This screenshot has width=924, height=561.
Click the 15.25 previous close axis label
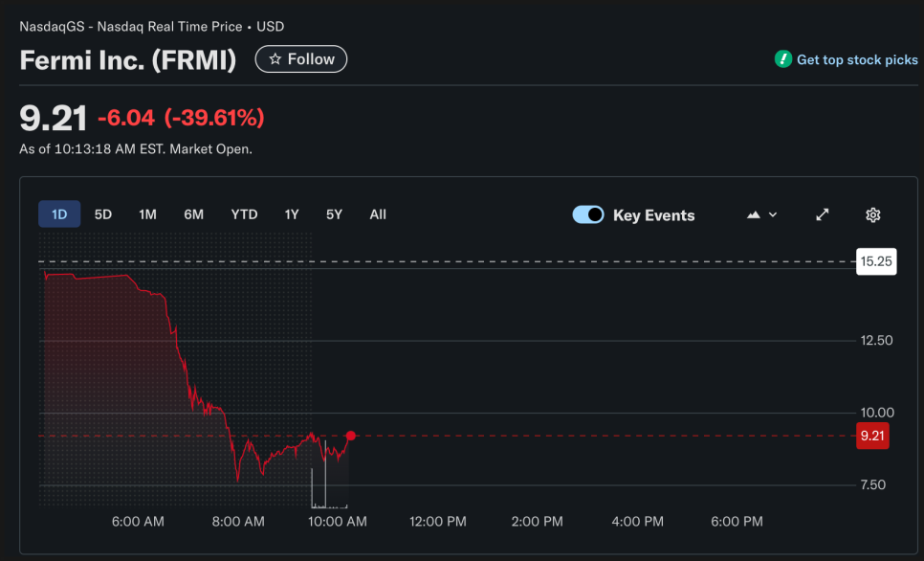click(x=876, y=260)
